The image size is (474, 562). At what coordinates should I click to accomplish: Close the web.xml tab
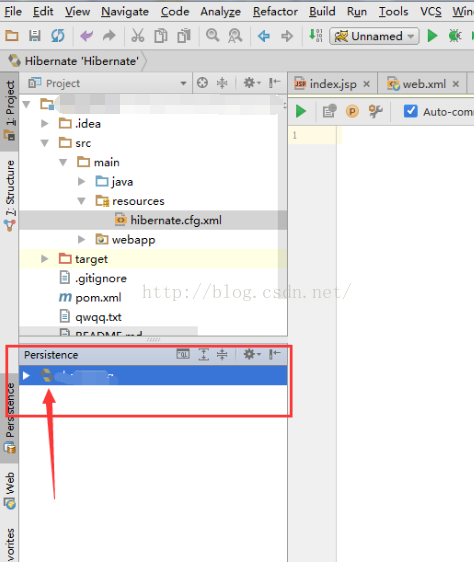[456, 84]
